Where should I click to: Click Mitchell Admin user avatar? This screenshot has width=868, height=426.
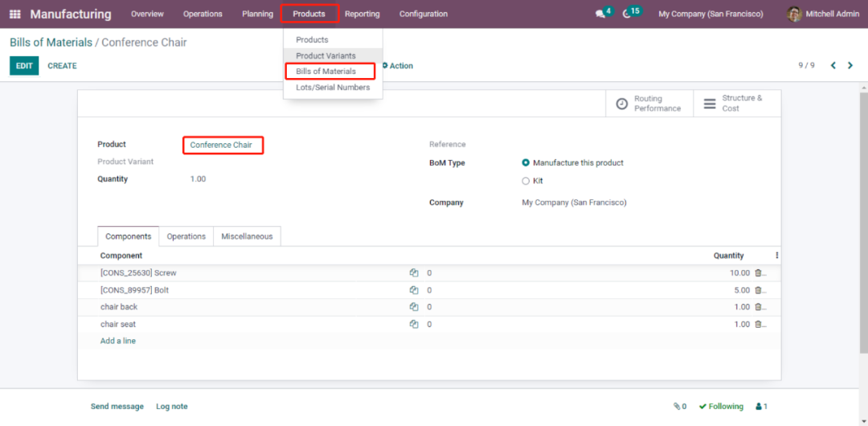794,14
